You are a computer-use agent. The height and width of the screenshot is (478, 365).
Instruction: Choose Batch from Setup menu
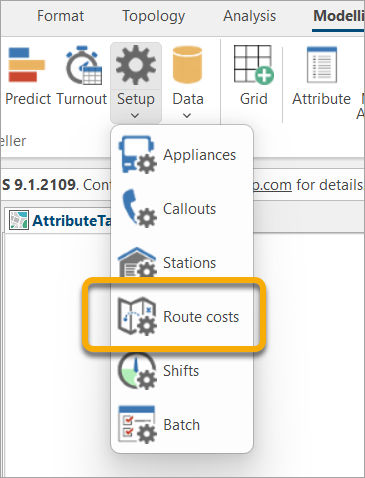(x=182, y=424)
